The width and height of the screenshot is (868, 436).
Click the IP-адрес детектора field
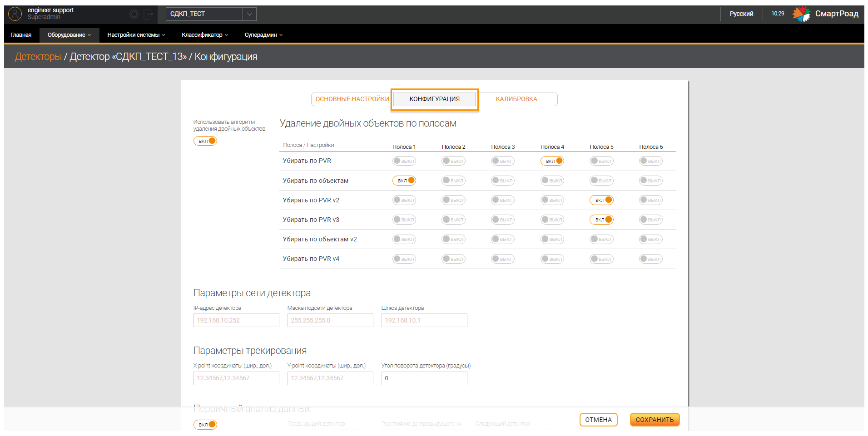tap(236, 320)
